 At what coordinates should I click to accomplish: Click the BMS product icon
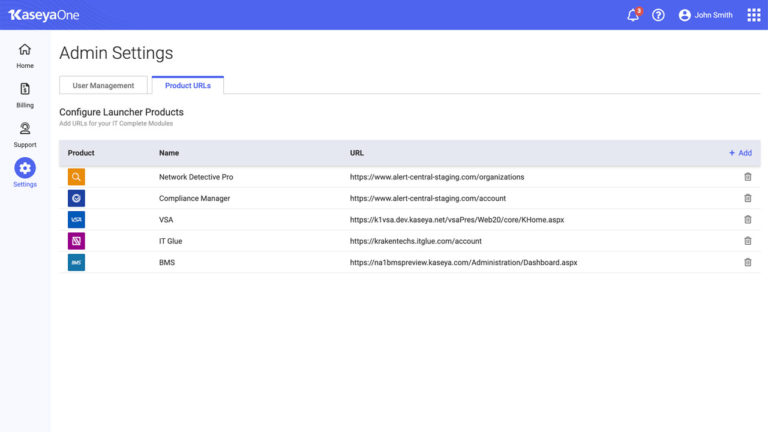76,263
